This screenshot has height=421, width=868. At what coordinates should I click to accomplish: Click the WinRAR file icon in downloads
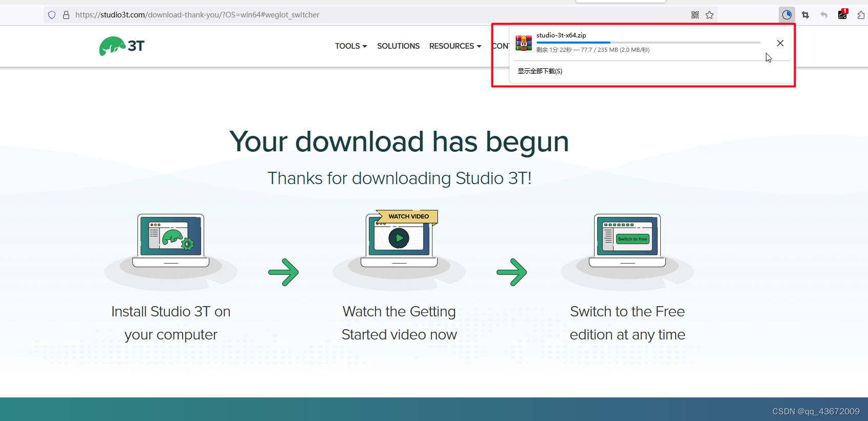click(x=524, y=43)
